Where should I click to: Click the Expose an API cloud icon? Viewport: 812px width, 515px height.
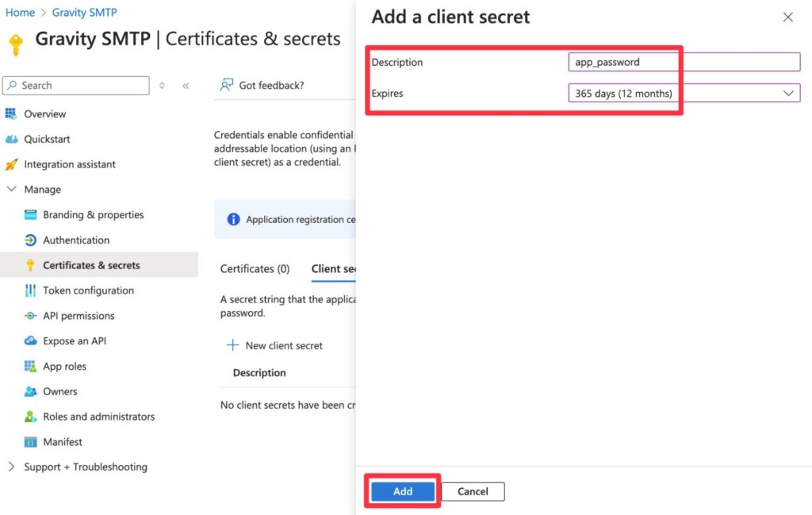(x=31, y=340)
